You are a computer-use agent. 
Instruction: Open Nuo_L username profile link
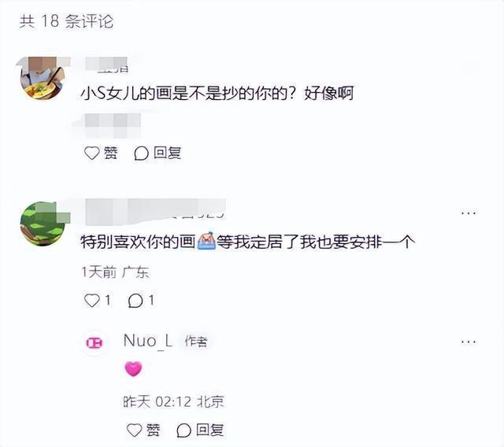click(148, 341)
